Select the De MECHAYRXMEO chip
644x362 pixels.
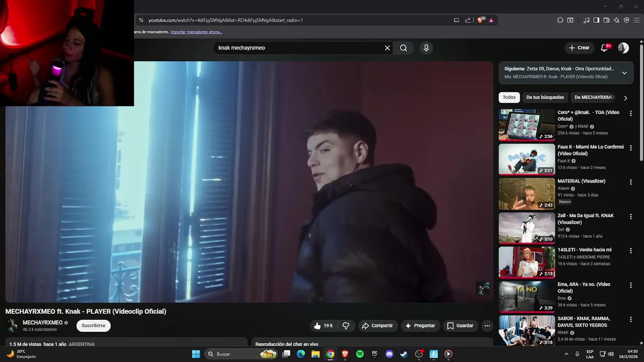(594, 98)
